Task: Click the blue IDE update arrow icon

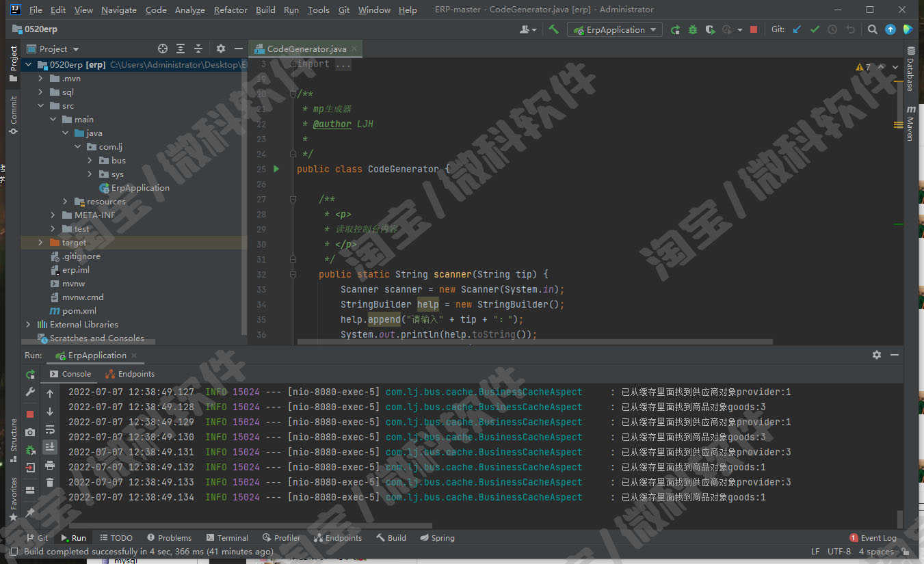Action: (x=890, y=29)
